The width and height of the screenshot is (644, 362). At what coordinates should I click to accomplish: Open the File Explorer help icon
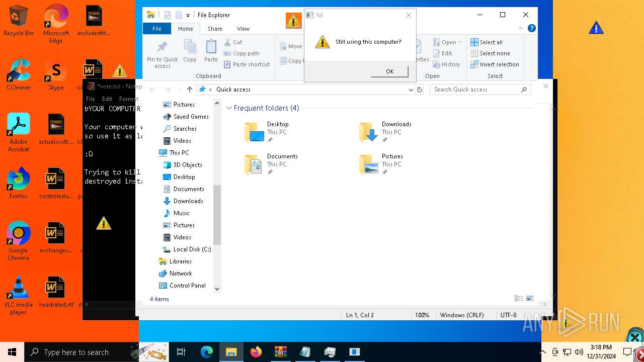coord(531,29)
